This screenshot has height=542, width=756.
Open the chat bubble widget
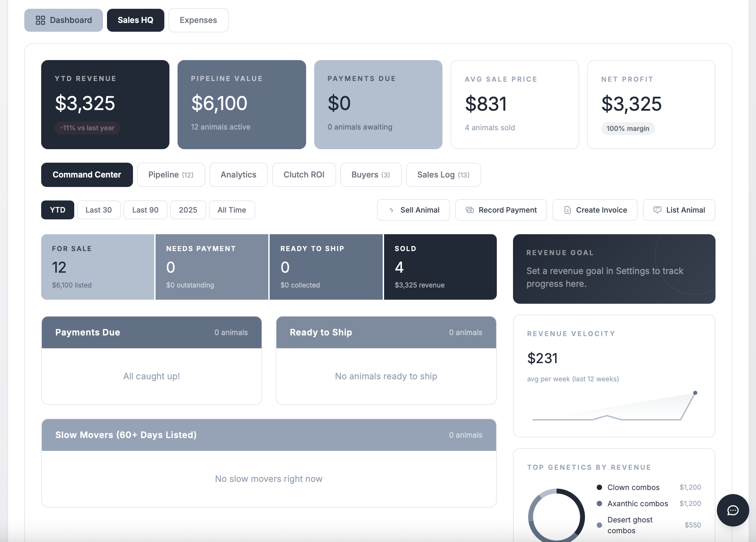click(733, 510)
